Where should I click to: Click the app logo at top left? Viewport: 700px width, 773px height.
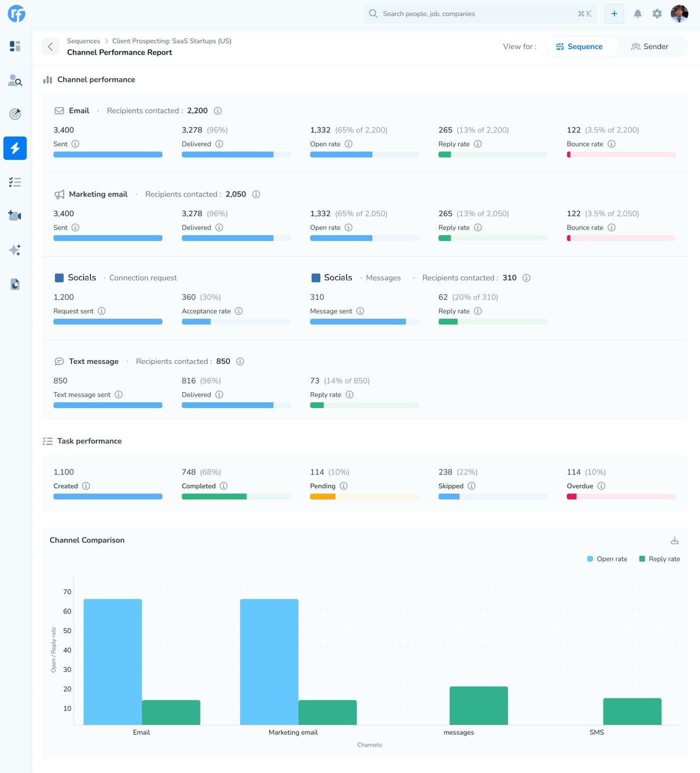coord(16,14)
